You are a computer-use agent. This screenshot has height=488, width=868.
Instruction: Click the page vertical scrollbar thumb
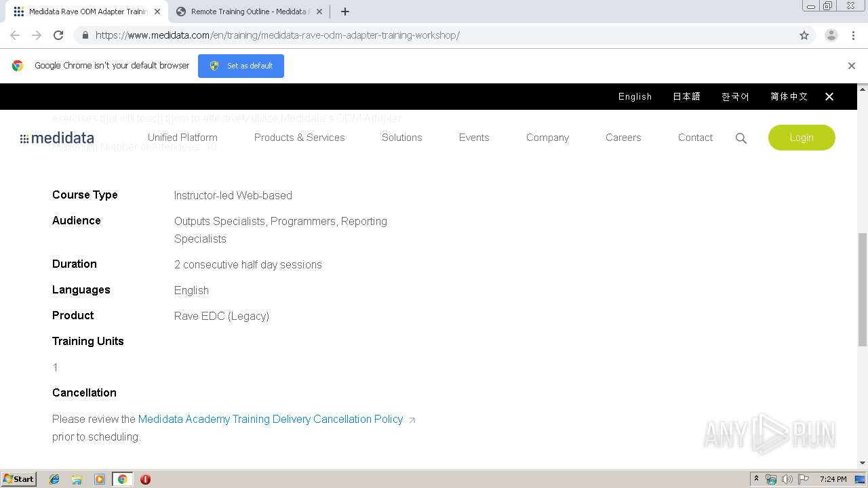tap(863, 289)
